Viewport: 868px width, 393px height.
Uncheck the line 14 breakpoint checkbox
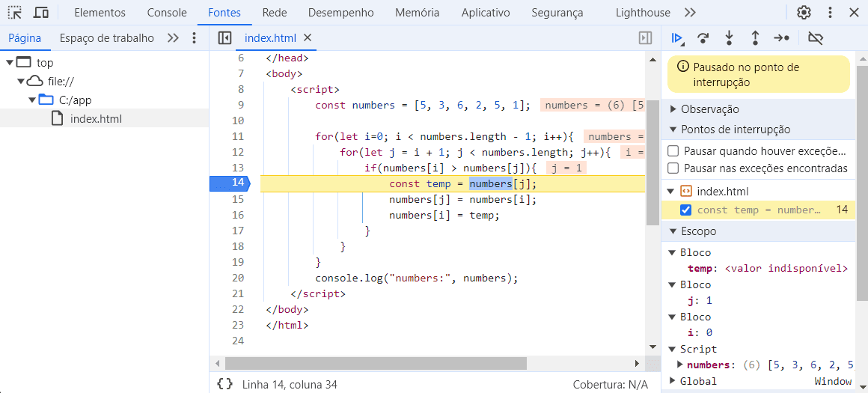[685, 210]
